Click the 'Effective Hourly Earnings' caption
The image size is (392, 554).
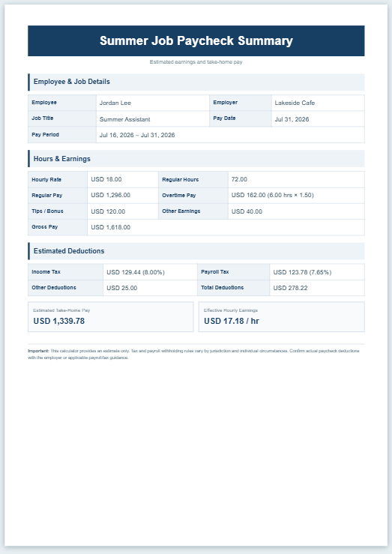[x=231, y=310]
